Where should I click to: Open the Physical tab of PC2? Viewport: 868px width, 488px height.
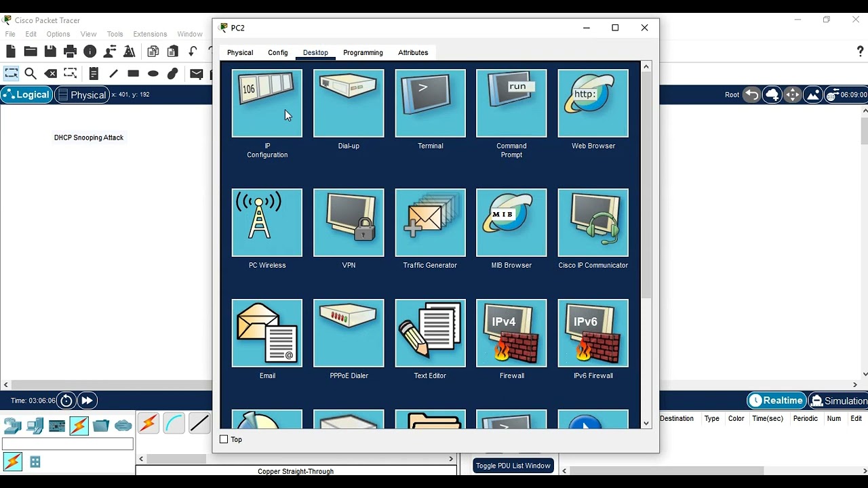(x=240, y=52)
